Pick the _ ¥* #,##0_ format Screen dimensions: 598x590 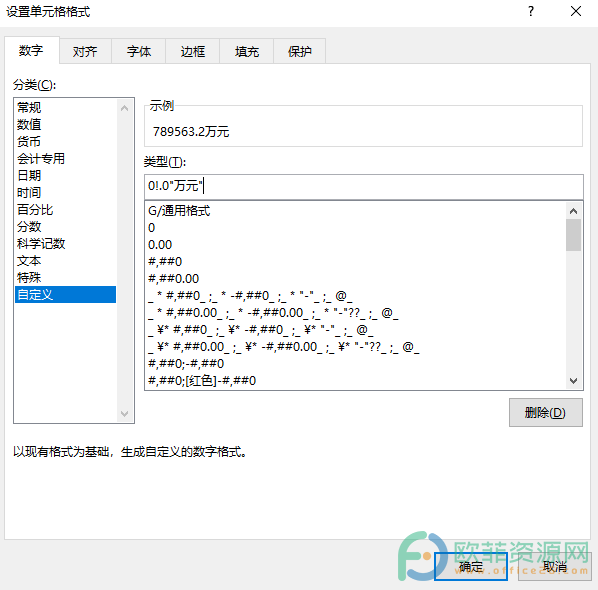coord(355,330)
